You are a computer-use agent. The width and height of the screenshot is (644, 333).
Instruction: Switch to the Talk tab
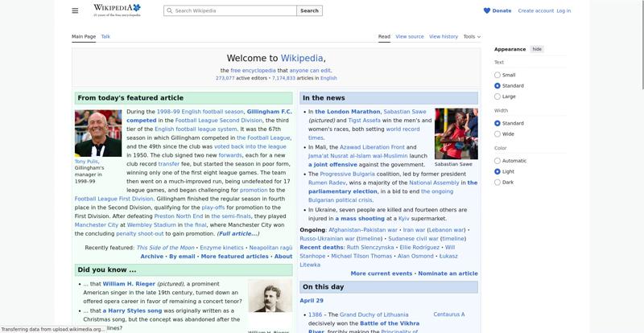(x=105, y=36)
